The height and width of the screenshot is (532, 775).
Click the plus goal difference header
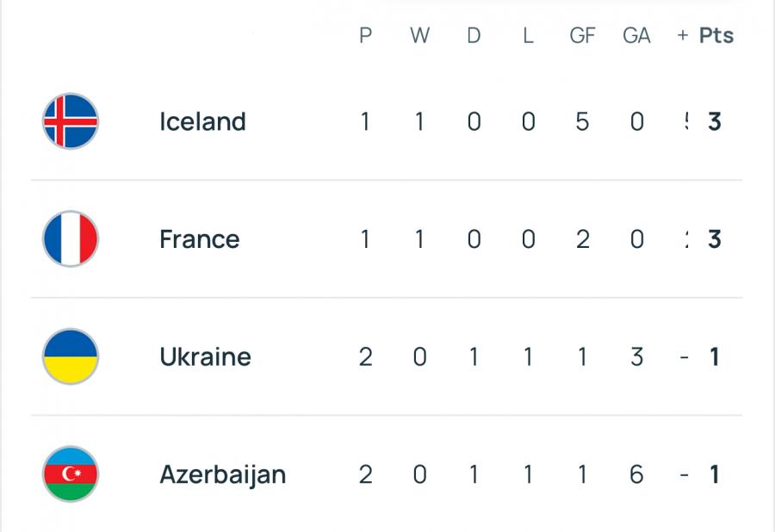pyautogui.click(x=683, y=35)
